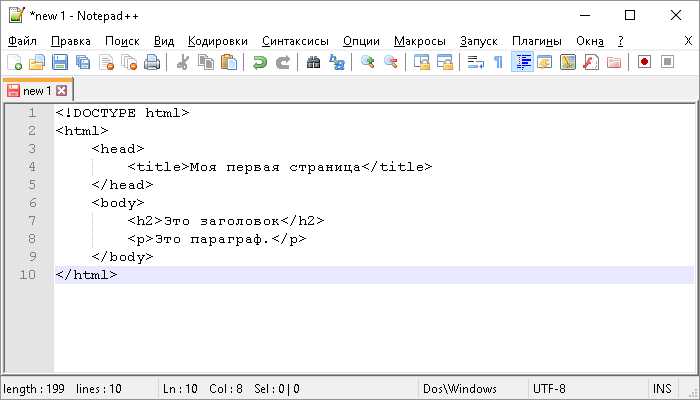
Task: Toggle word wrap toolbar button
Action: tap(475, 62)
